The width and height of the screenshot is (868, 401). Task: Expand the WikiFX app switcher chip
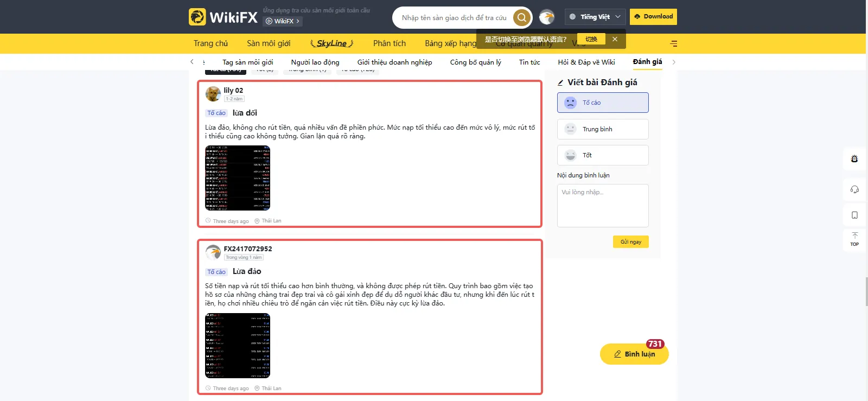tap(283, 21)
